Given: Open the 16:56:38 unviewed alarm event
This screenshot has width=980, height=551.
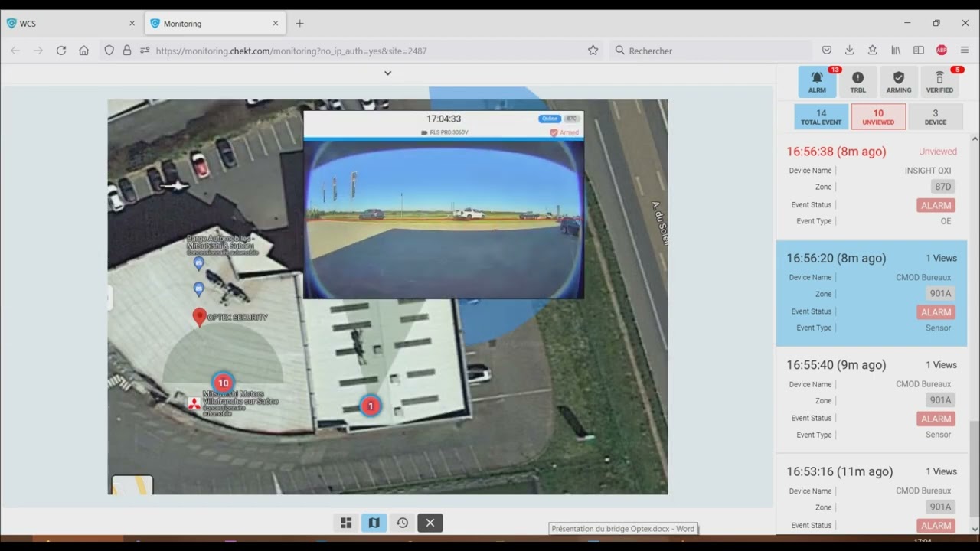Looking at the screenshot, I should (871, 186).
